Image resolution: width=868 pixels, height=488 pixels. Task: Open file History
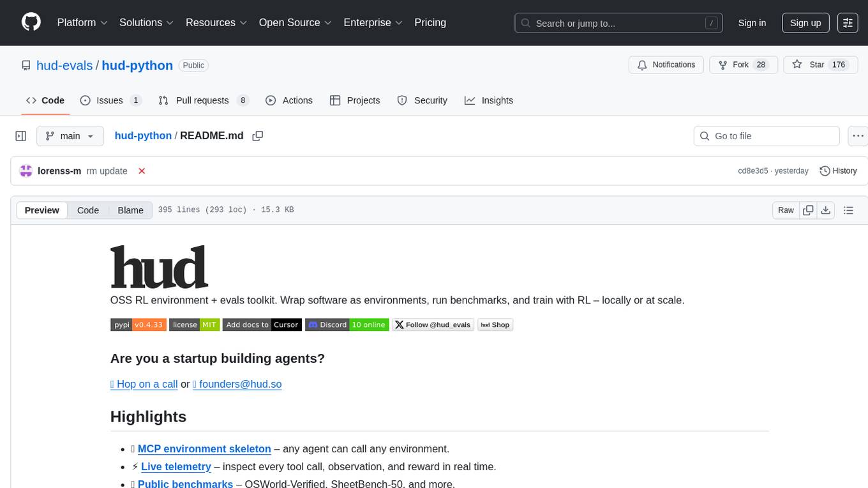tap(838, 171)
